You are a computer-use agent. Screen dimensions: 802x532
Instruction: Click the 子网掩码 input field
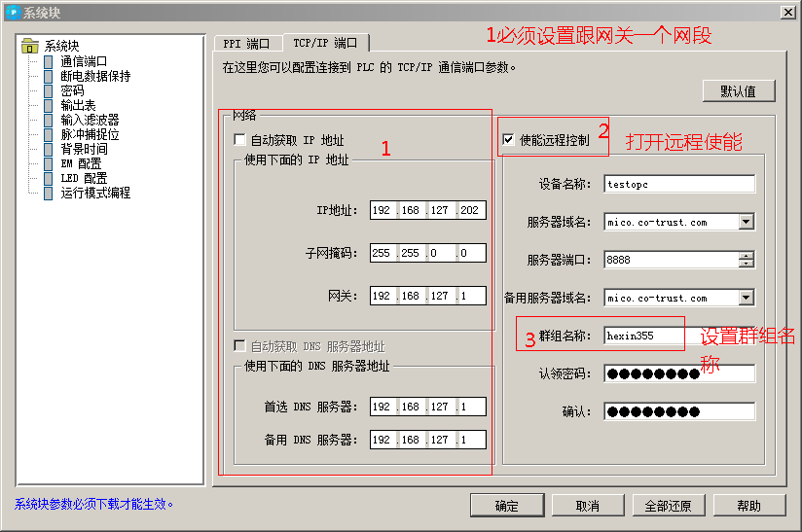pos(428,253)
